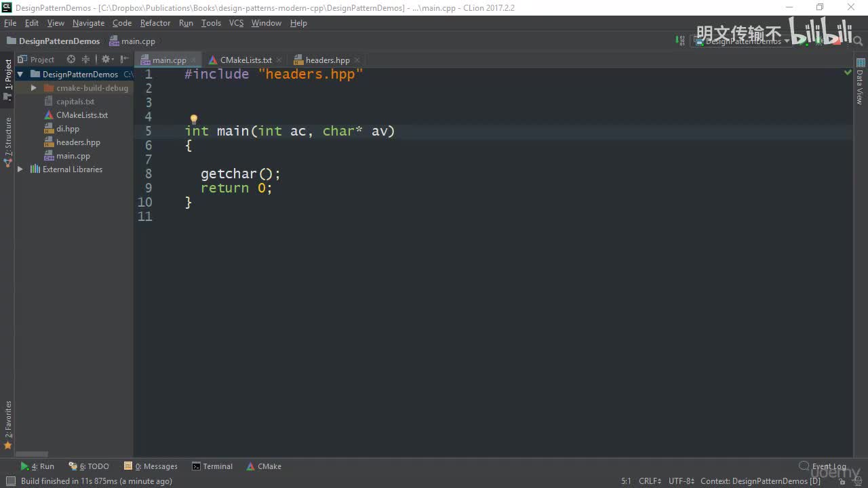Click the scroll from source target icon
Viewport: 868px width, 488px height.
71,60
